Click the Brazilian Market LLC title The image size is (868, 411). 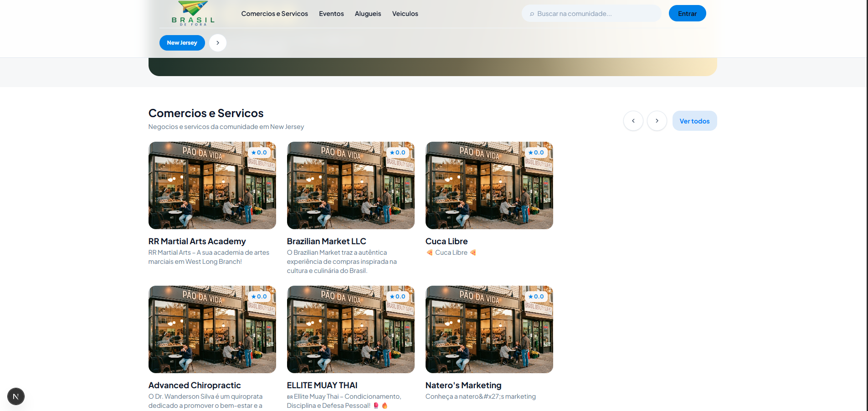coord(327,241)
